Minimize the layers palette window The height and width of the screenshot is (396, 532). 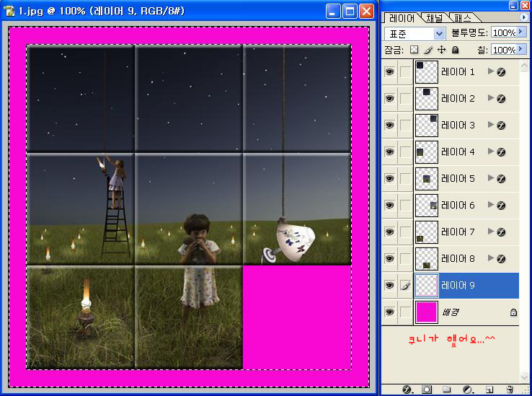click(x=514, y=5)
